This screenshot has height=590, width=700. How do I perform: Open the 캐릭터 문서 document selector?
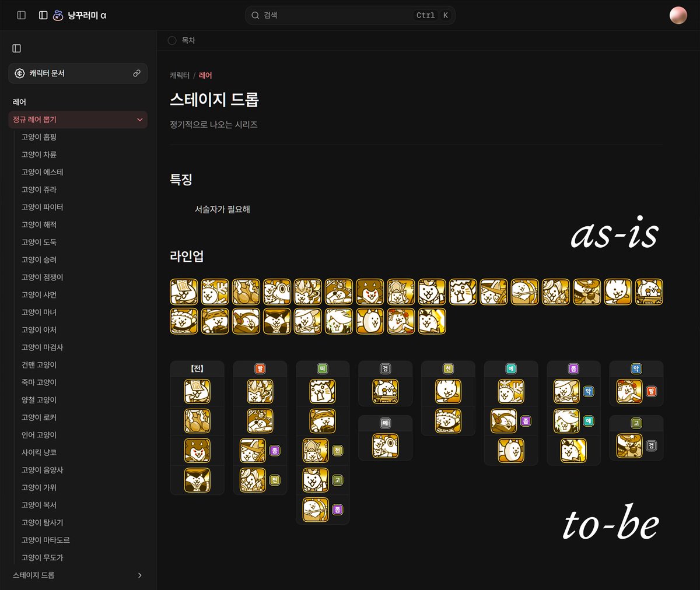pyautogui.click(x=78, y=73)
